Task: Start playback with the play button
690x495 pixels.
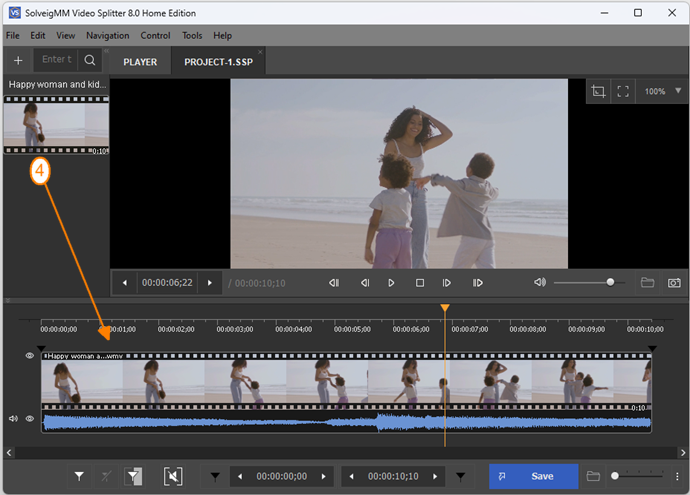Action: (x=391, y=283)
